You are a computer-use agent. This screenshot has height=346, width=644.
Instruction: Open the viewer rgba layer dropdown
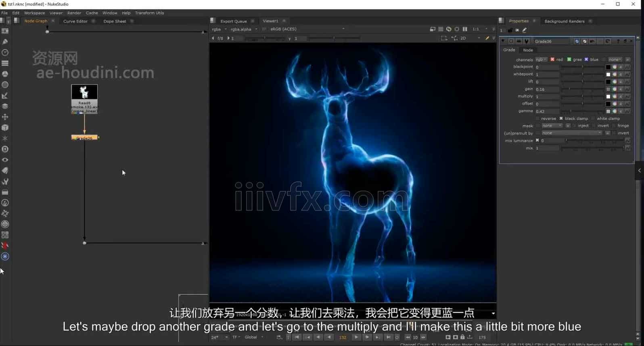point(219,29)
